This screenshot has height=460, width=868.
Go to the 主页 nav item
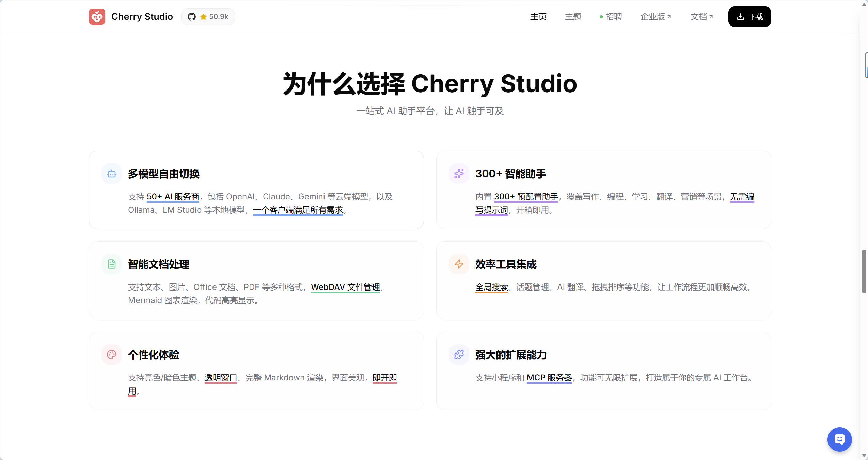[538, 17]
